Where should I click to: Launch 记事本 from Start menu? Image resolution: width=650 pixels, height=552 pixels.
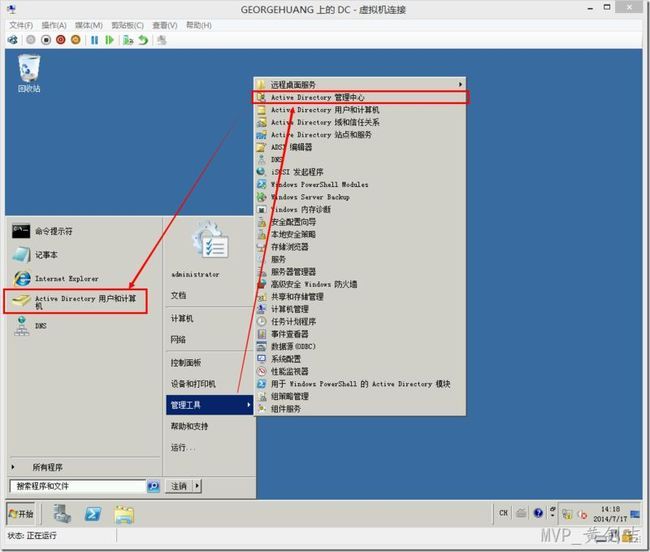point(84,255)
